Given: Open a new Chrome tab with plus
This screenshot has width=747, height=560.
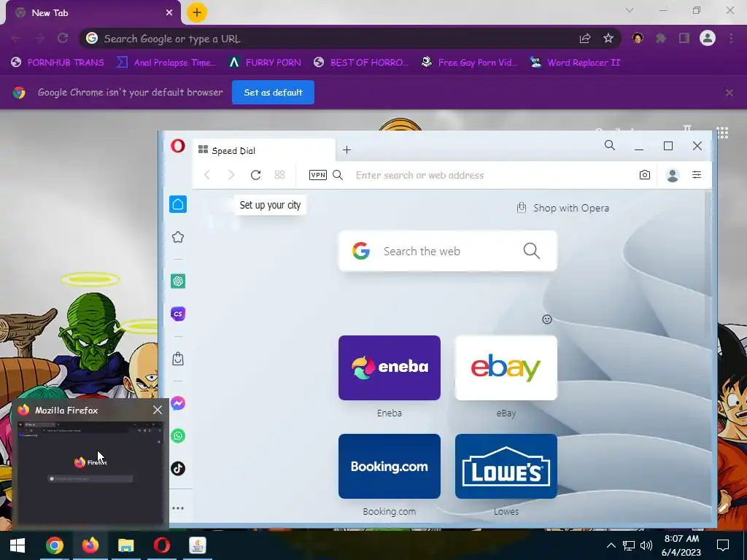Looking at the screenshot, I should pos(197,12).
